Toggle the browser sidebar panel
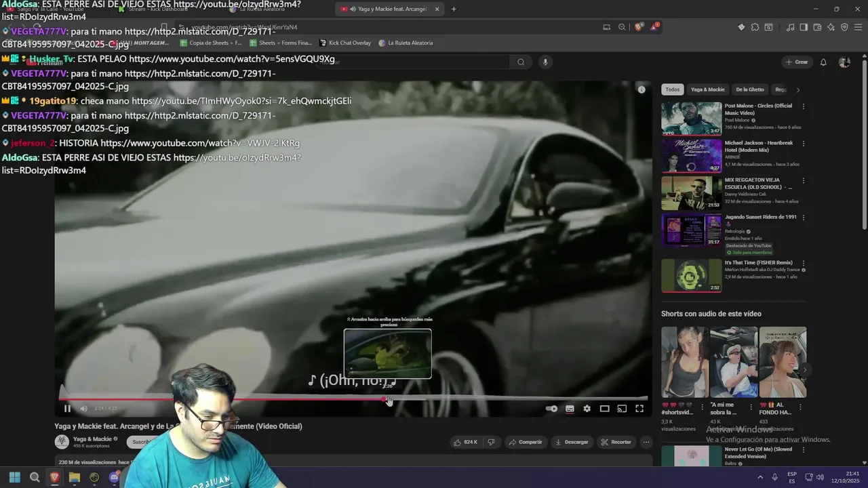The width and height of the screenshot is (868, 488). [x=804, y=27]
